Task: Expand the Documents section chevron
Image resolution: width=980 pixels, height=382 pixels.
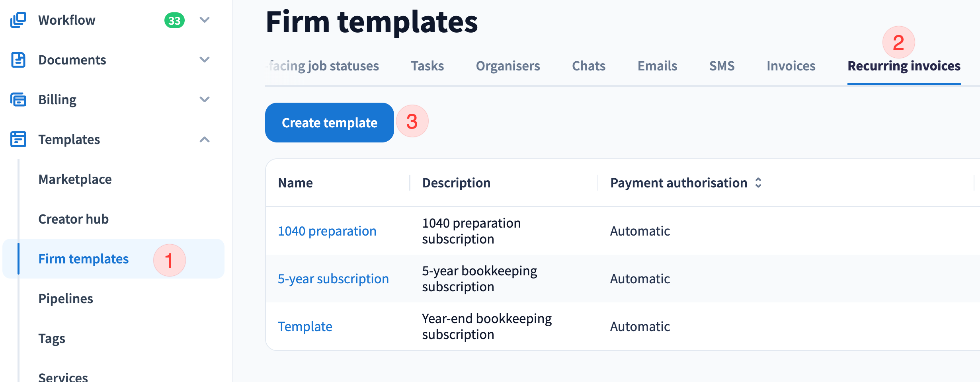Action: [205, 60]
